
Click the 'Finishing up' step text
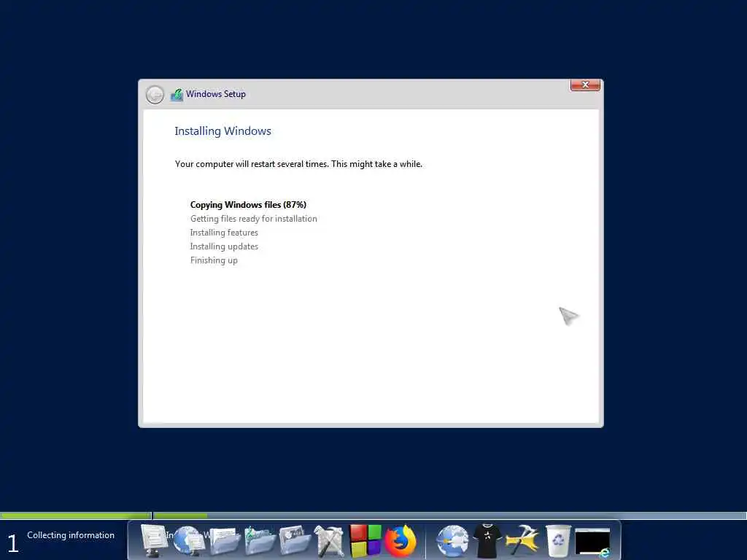(214, 260)
